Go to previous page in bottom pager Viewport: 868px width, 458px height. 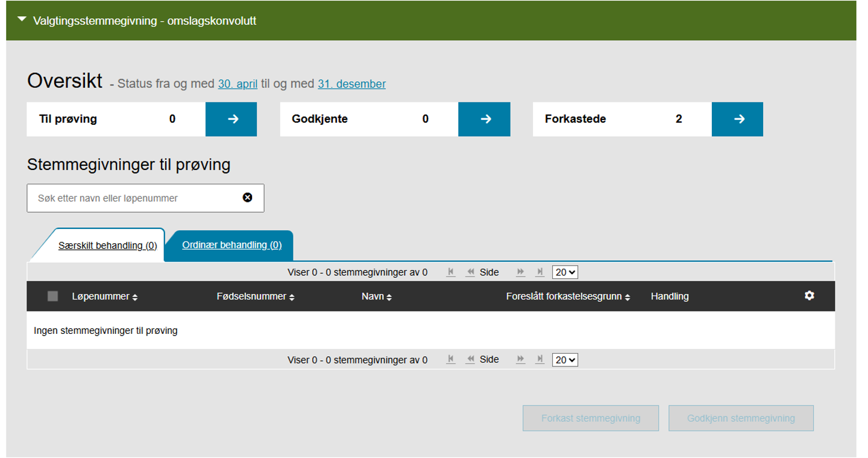(470, 360)
